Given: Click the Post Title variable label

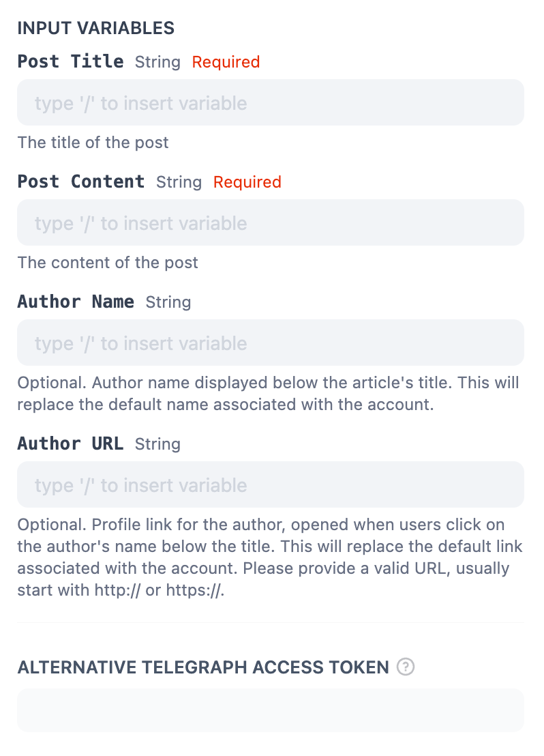Looking at the screenshot, I should (70, 61).
